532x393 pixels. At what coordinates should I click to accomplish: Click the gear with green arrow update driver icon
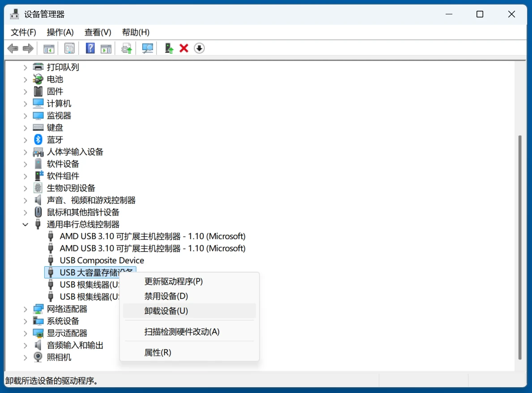click(x=127, y=48)
